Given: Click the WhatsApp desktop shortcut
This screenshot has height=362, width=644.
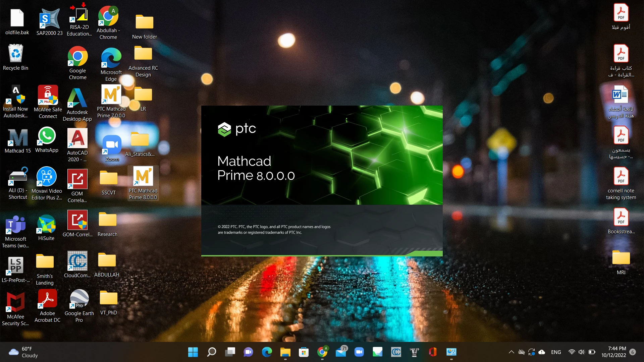Looking at the screenshot, I should [47, 136].
